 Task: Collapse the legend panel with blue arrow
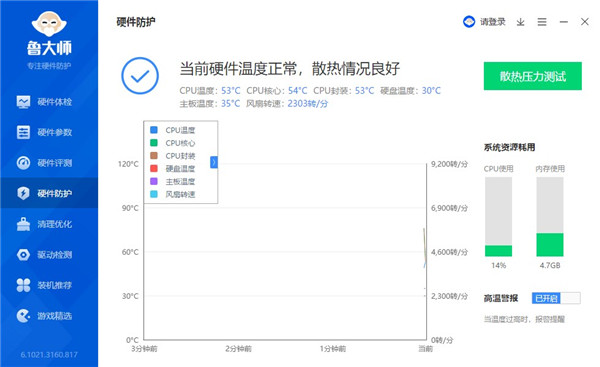(214, 162)
